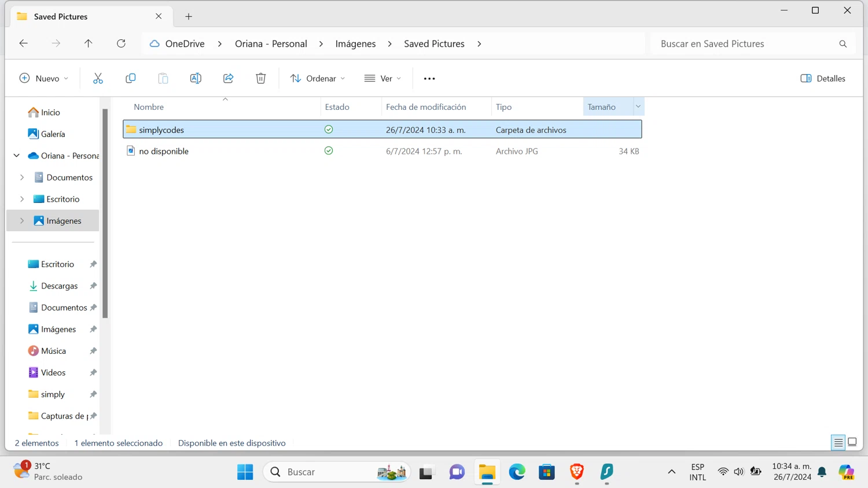The height and width of the screenshot is (488, 868).
Task: Refresh the current folder view
Action: point(121,44)
